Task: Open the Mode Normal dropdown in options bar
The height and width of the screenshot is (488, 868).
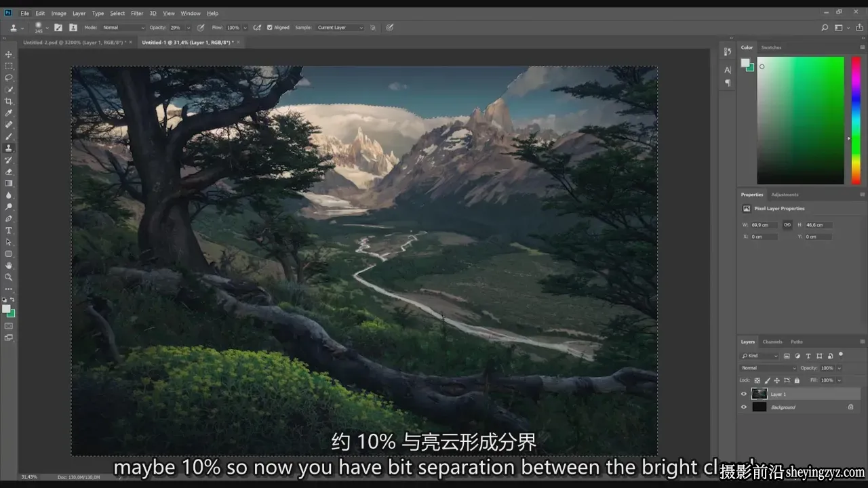Action: point(123,28)
